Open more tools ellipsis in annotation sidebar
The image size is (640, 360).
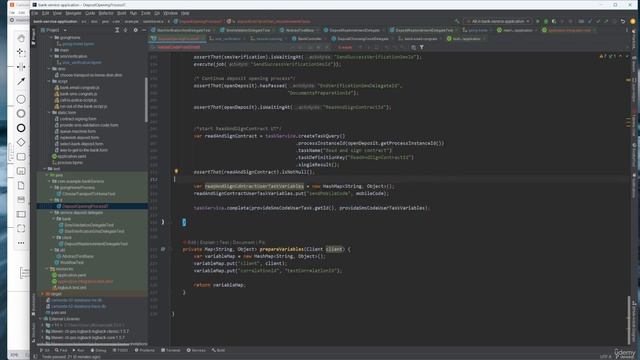point(21,243)
